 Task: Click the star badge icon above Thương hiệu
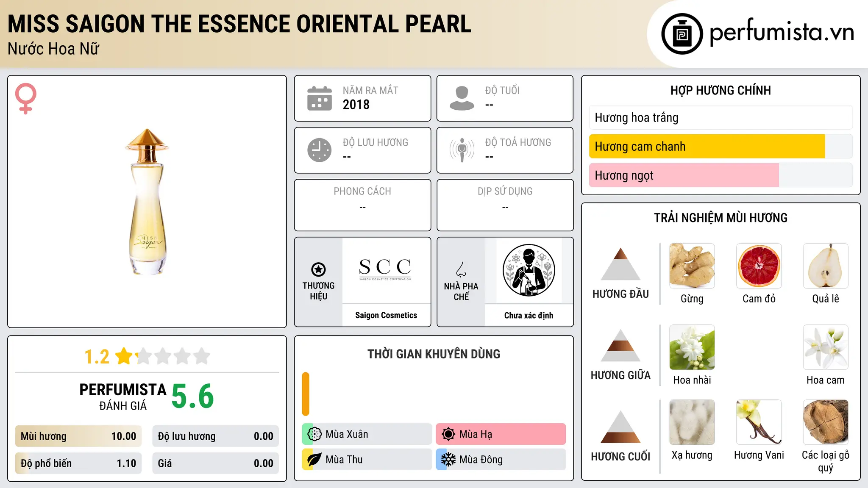pyautogui.click(x=318, y=269)
